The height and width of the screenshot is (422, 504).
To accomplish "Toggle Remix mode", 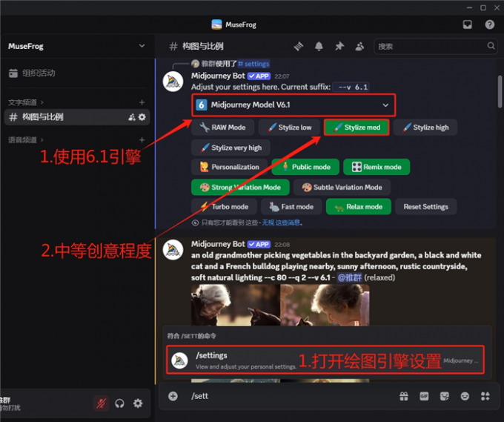I will click(377, 167).
